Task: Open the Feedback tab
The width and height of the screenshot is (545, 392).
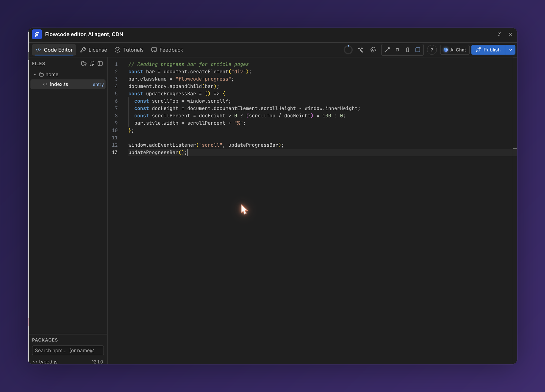Action: [167, 50]
